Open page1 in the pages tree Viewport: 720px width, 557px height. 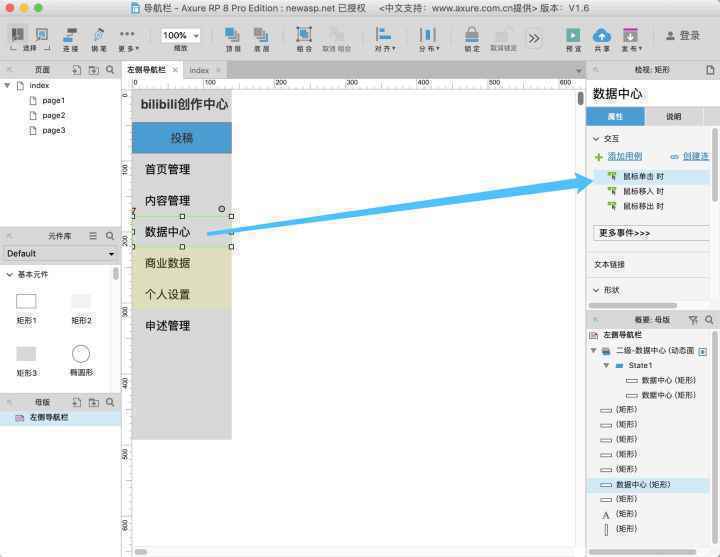tap(53, 101)
